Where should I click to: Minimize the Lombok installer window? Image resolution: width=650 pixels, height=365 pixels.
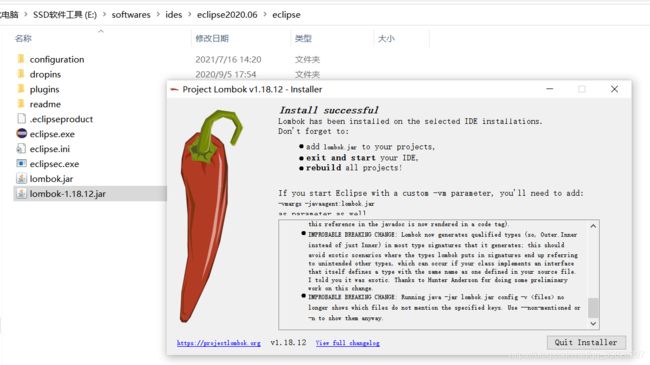(550, 89)
